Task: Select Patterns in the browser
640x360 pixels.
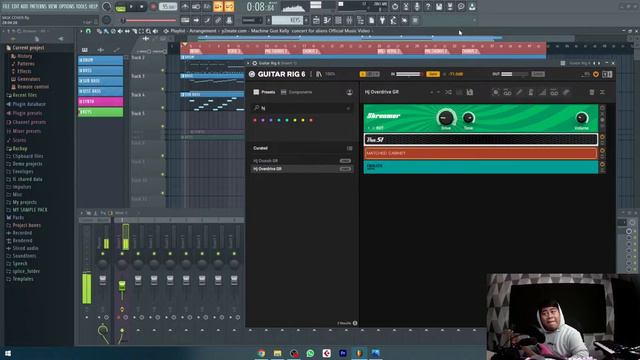Action: pos(25,64)
